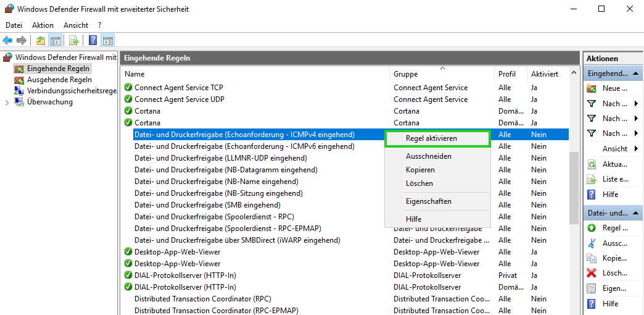Choose Kopieren from context menu
Screen dimensions: 644x315
click(x=437, y=170)
